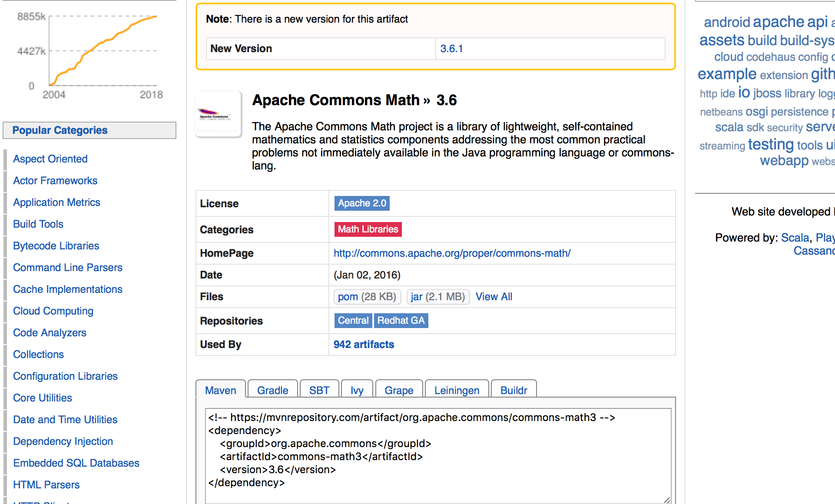
Task: Click the Apache 2.0 license badge
Action: coord(361,203)
